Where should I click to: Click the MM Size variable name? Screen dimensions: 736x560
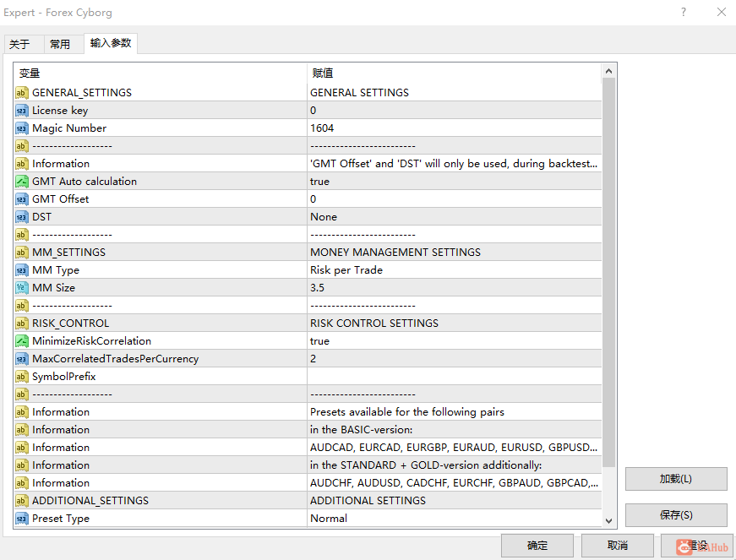[53, 287]
